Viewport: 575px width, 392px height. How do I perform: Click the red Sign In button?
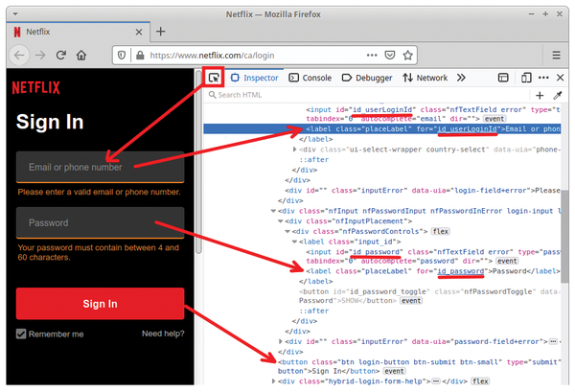coord(100,304)
